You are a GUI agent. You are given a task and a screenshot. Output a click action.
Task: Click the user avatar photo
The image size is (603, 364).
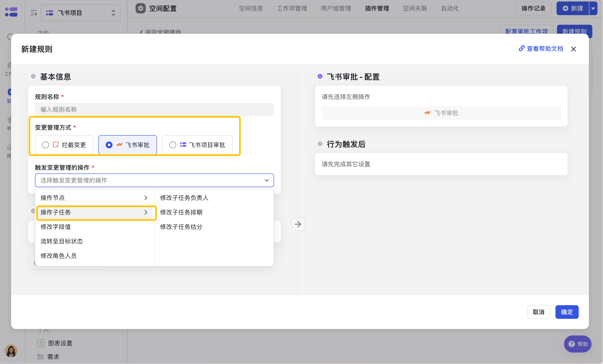11,351
